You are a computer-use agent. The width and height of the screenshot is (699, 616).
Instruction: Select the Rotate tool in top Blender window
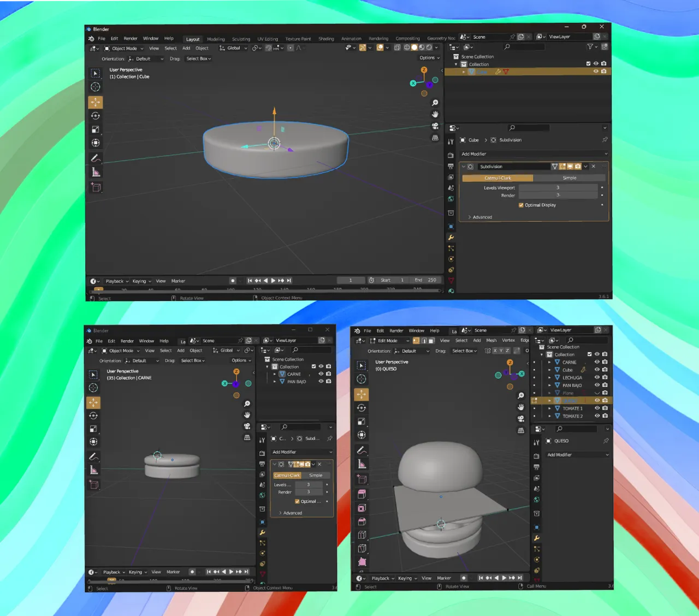pos(96,116)
